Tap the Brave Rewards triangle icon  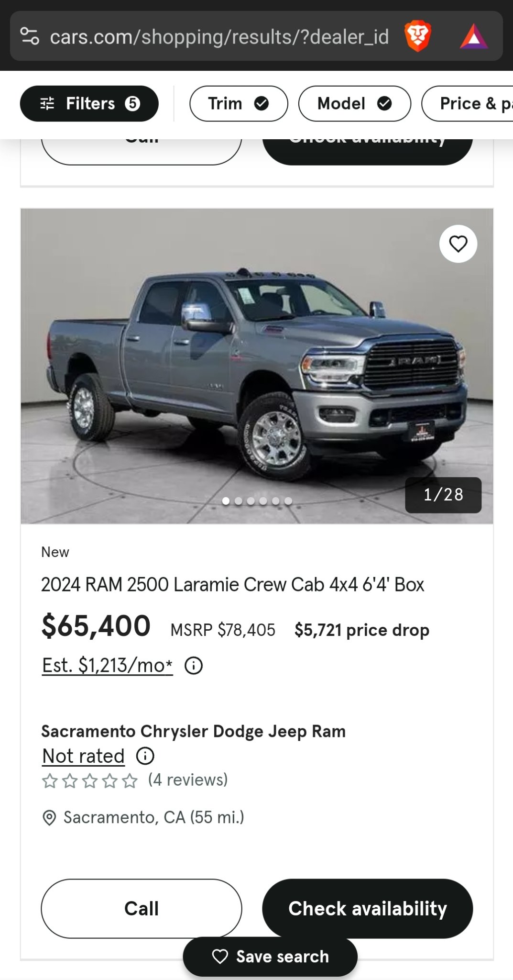473,36
